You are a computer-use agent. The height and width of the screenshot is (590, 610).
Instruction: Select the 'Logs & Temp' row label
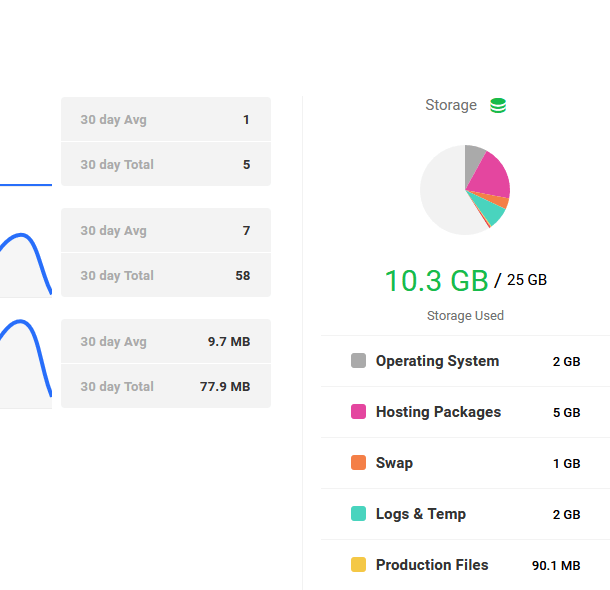[x=421, y=514]
